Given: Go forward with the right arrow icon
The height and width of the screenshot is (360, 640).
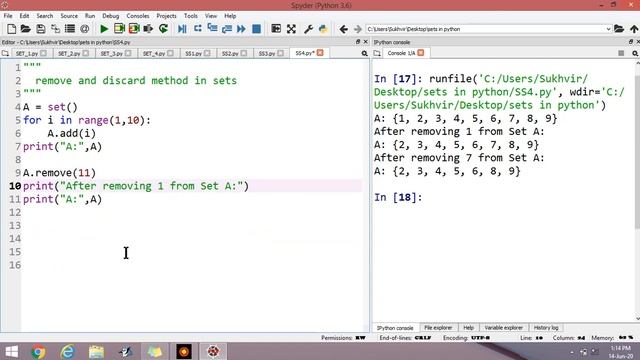Looking at the screenshot, I should tap(358, 29).
